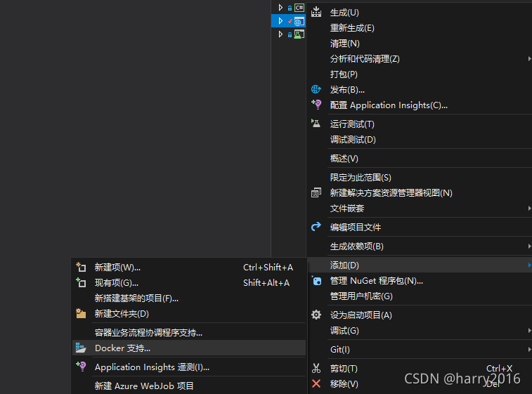The width and height of the screenshot is (532, 394).
Task: Click the C# project icon in tree
Action: click(x=299, y=8)
